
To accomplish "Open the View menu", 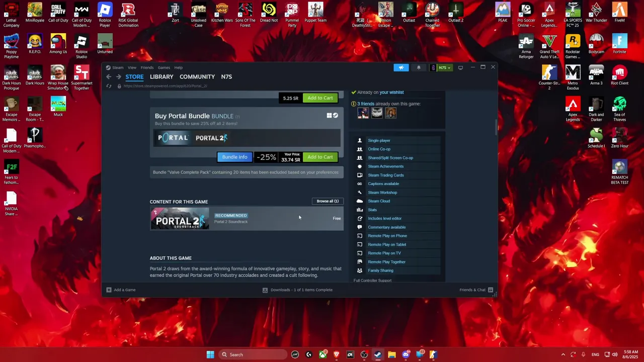I will [x=132, y=67].
